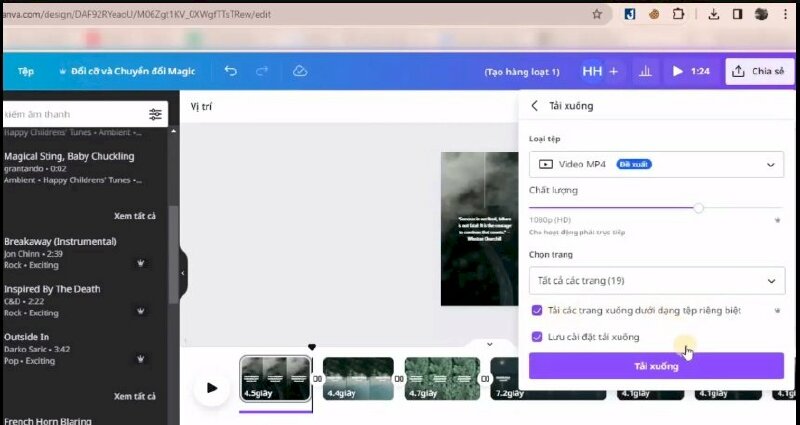Select the 4.5giây timeline clip
This screenshot has width=800, height=425.
point(276,379)
